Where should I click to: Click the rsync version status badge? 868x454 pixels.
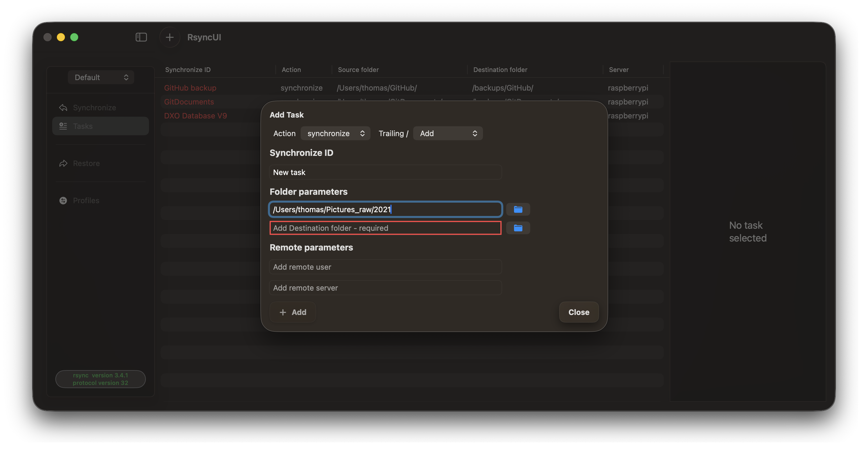coord(100,379)
